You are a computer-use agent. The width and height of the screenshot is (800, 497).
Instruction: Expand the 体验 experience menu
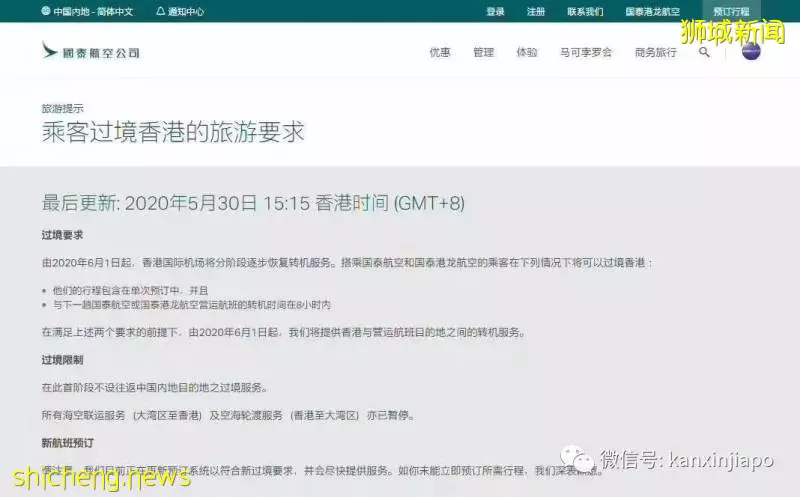pos(527,52)
